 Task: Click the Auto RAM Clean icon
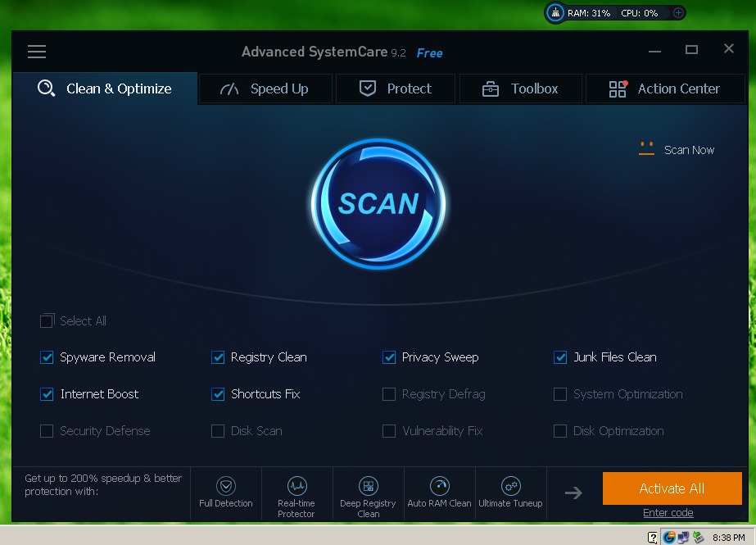(440, 487)
